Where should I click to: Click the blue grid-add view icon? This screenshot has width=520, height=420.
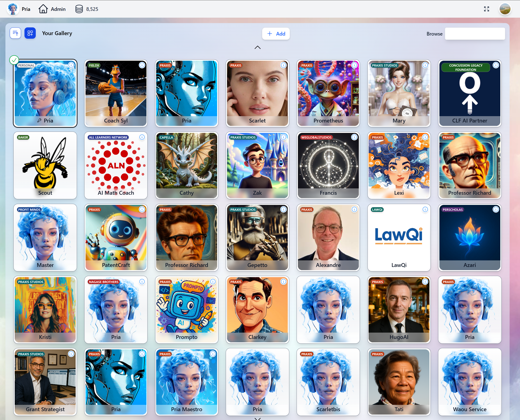30,33
